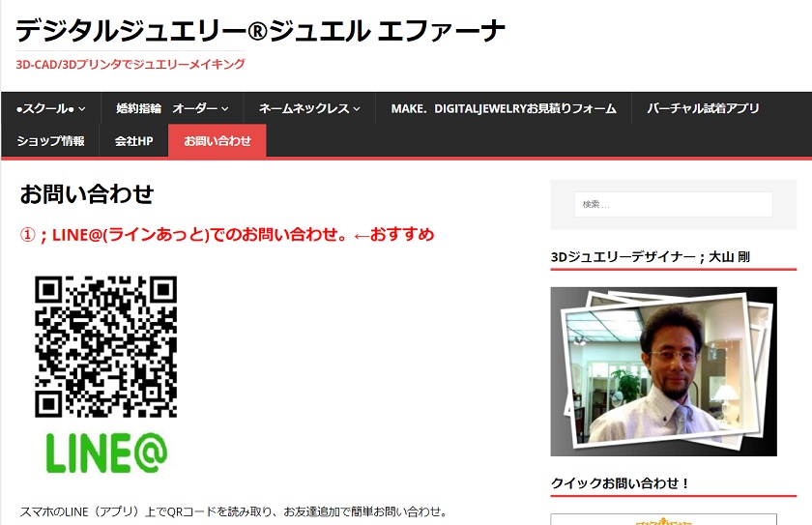
Task: Expand the ネームネックレス submenu chevron
Action: 357,109
